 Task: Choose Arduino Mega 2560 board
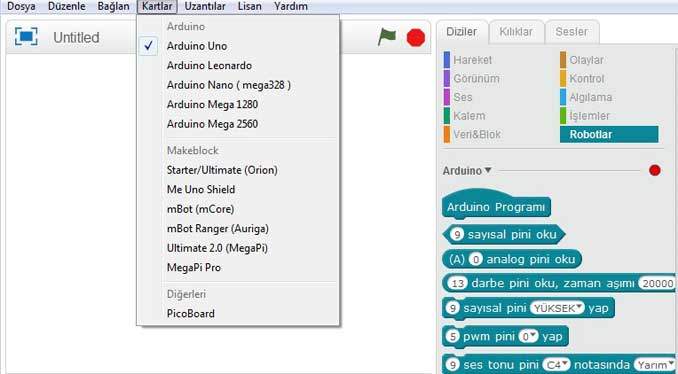coord(238,124)
